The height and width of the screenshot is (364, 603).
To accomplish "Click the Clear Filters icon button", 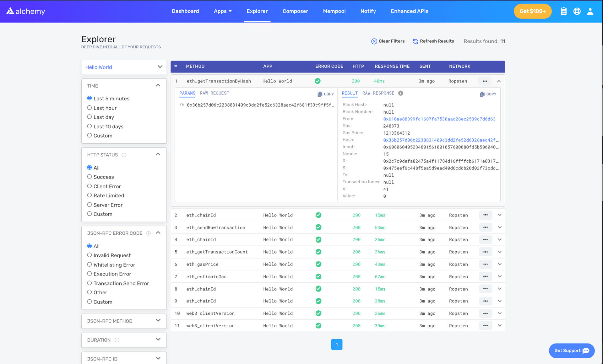I will (373, 41).
